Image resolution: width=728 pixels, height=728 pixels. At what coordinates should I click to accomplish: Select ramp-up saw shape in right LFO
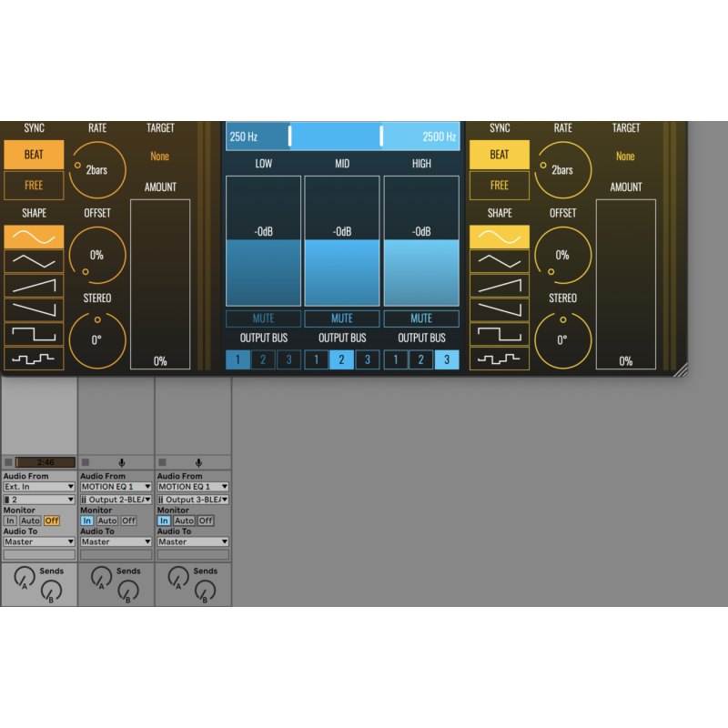(500, 286)
